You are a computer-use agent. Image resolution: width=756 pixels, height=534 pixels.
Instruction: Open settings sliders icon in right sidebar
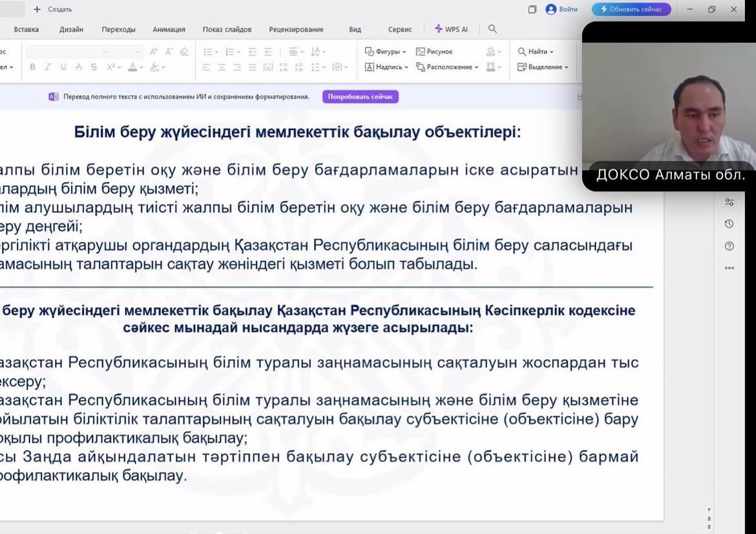[730, 202]
